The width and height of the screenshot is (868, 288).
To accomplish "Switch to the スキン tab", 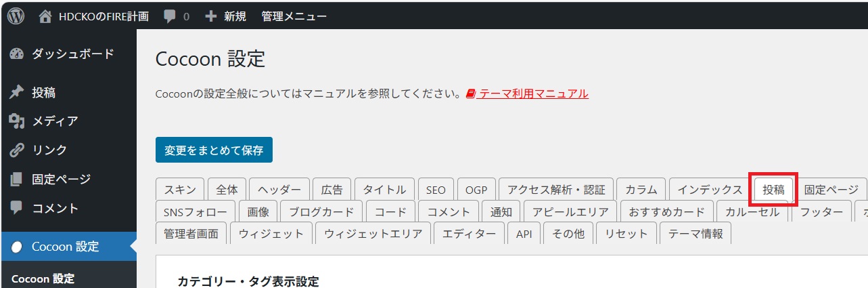I will tap(180, 190).
